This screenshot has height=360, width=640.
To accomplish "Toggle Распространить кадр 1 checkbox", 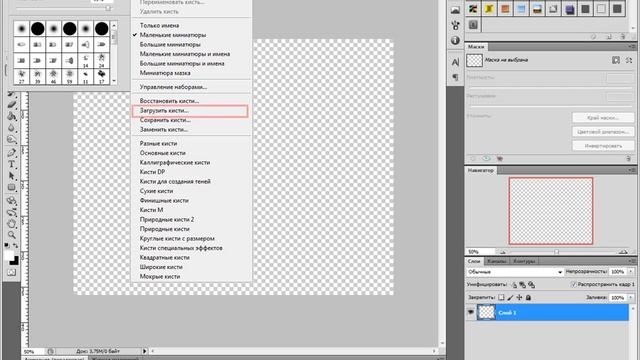I will point(573,284).
